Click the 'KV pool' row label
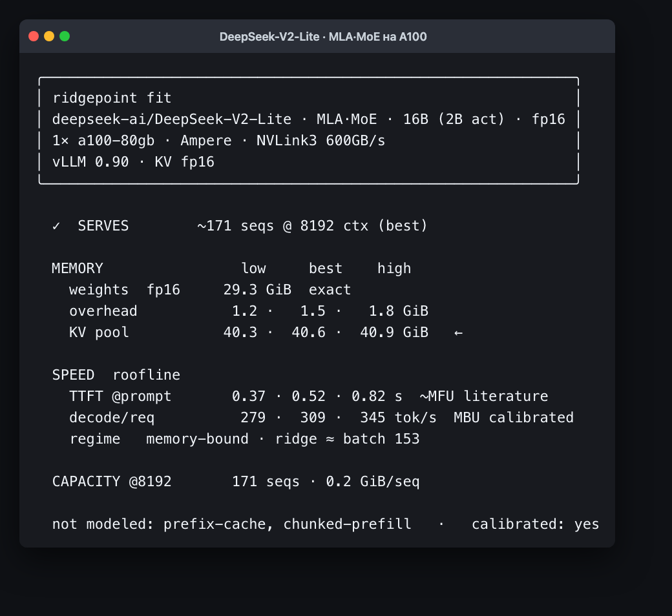This screenshot has width=672, height=616. coord(99,333)
